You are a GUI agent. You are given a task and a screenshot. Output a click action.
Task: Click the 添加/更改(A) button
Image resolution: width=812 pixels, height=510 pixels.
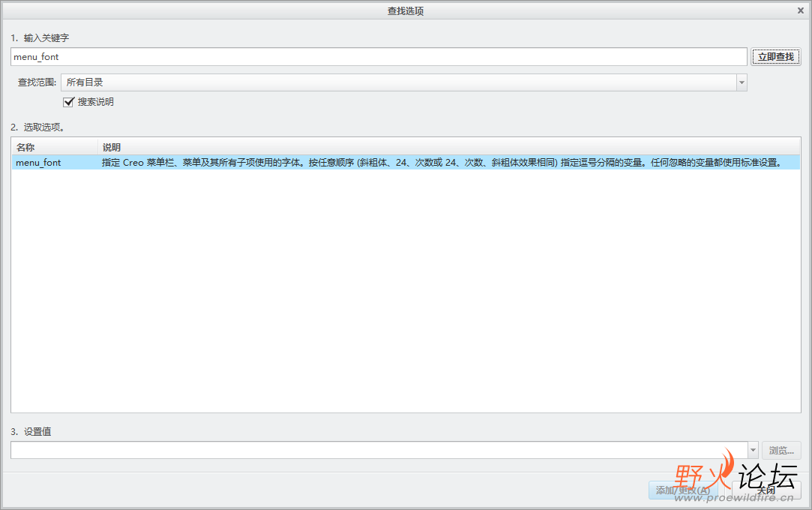coord(683,490)
